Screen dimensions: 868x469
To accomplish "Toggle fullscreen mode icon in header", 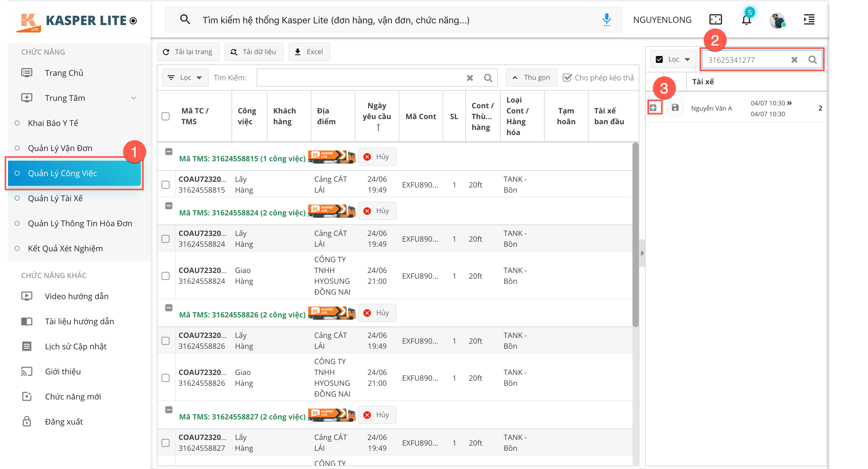I will coord(715,20).
